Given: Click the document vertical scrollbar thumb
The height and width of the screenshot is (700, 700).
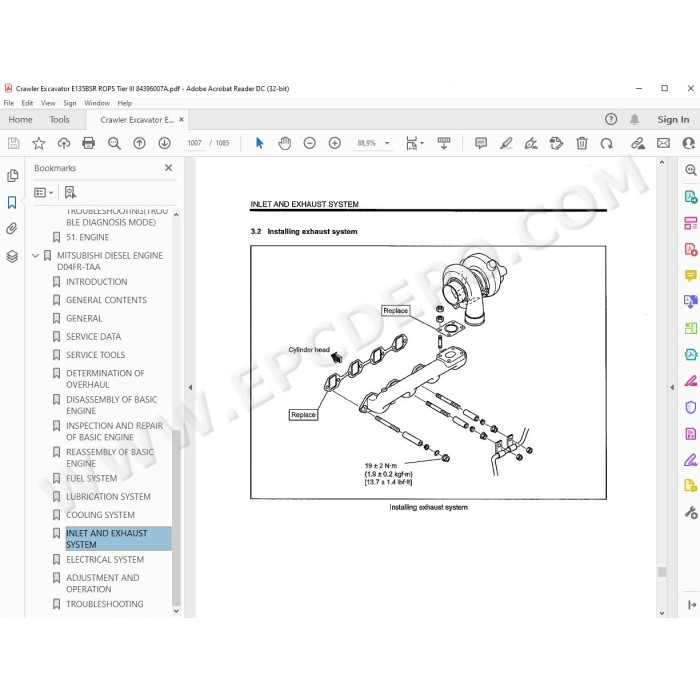Looking at the screenshot, I should point(662,572).
